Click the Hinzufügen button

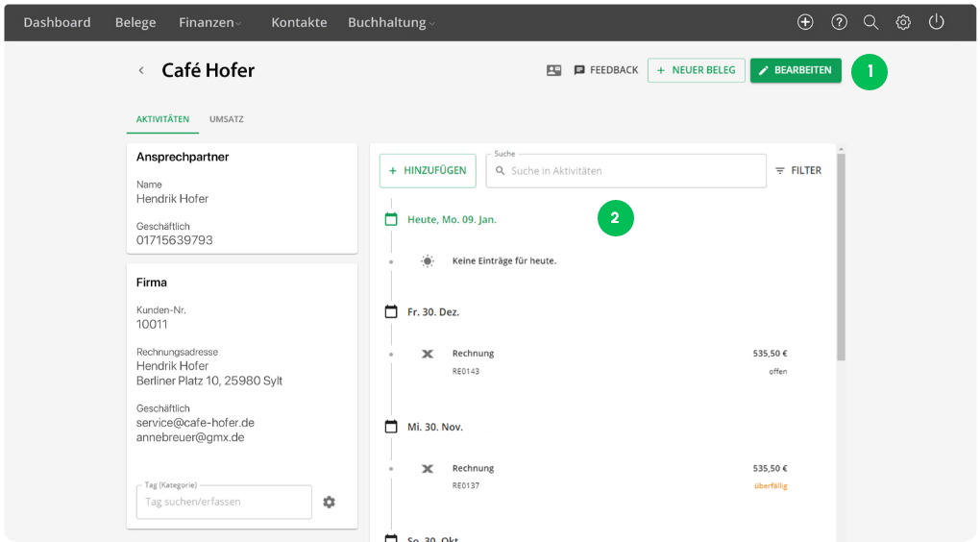(x=428, y=170)
